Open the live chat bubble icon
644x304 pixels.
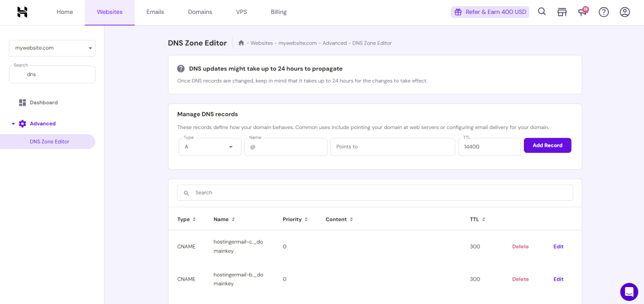[x=629, y=291]
